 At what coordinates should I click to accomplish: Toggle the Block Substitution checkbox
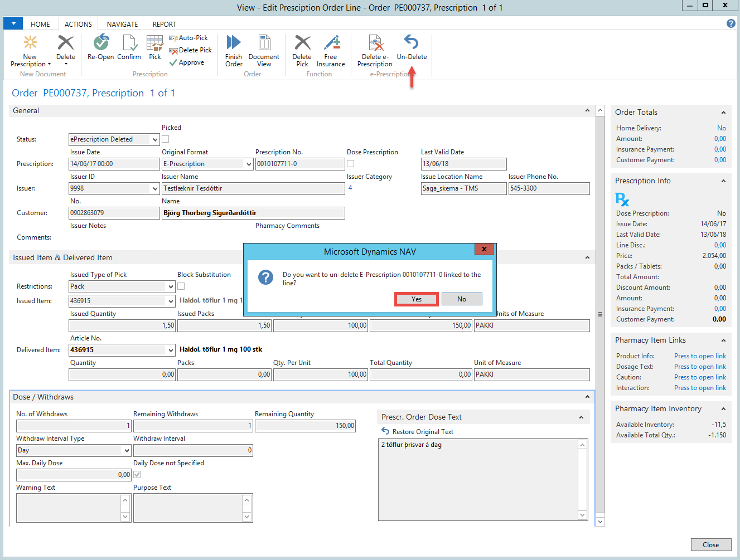[x=181, y=286]
